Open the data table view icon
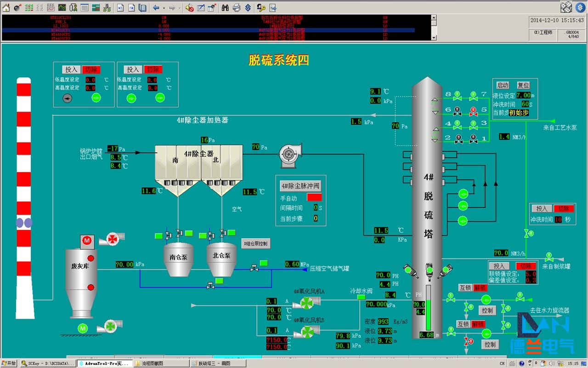 pyautogui.click(x=84, y=7)
